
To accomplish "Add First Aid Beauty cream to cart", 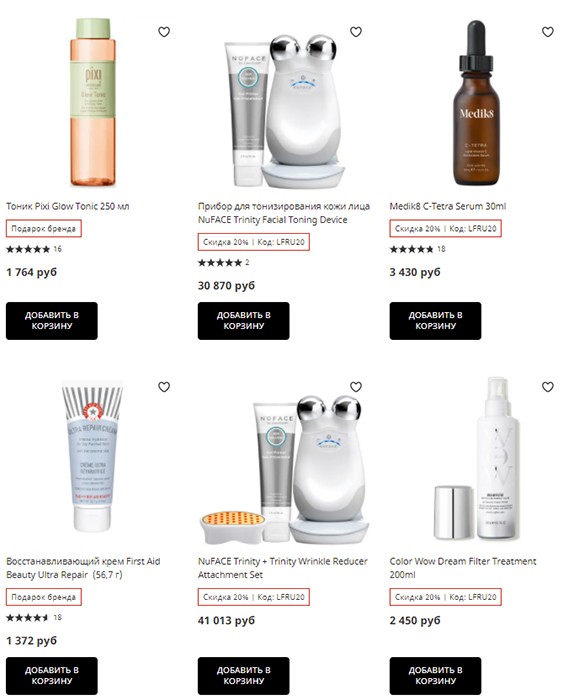I will pyautogui.click(x=52, y=675).
